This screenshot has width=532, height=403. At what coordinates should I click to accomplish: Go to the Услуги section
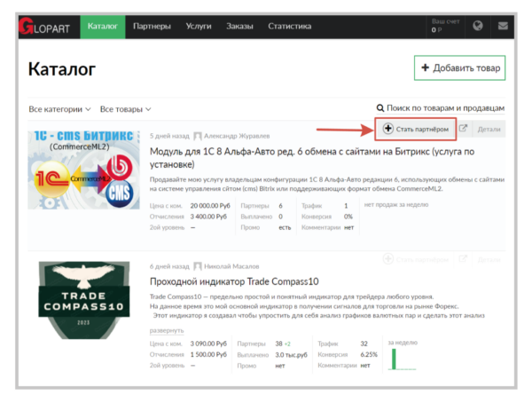coord(199,27)
